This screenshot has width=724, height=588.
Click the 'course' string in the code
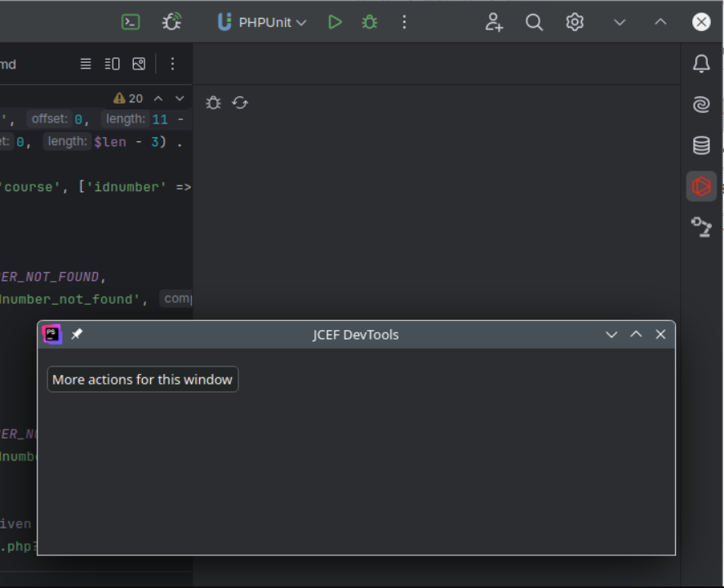tap(30, 187)
